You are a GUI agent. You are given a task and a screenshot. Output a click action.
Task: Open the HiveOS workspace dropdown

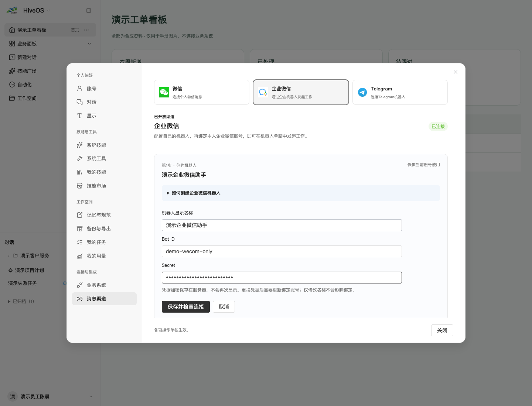pos(48,10)
